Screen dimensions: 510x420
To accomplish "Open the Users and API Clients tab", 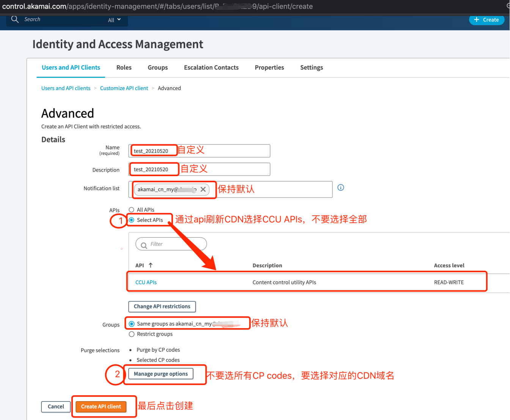I will click(71, 68).
